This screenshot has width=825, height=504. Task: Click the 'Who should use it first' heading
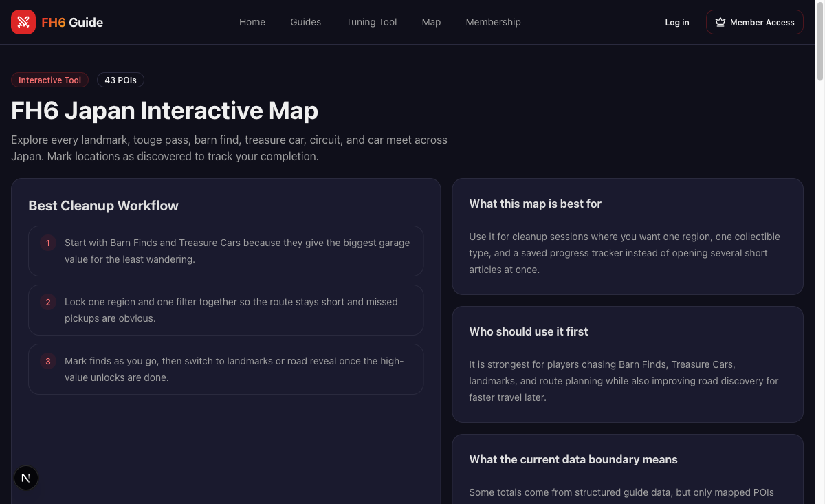pyautogui.click(x=529, y=331)
